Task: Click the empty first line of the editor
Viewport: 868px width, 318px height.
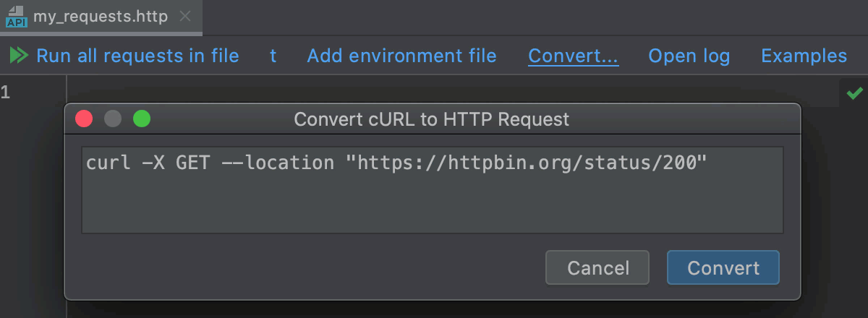Action: pyautogui.click(x=434, y=90)
